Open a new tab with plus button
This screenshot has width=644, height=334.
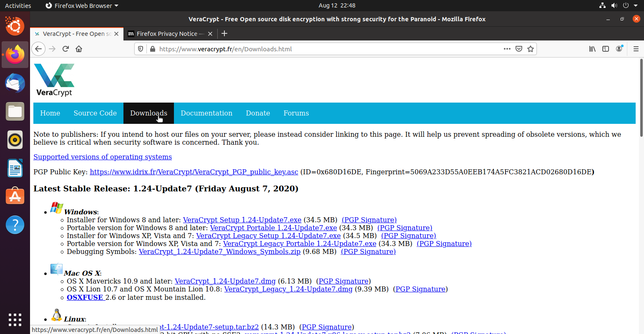[x=224, y=33]
